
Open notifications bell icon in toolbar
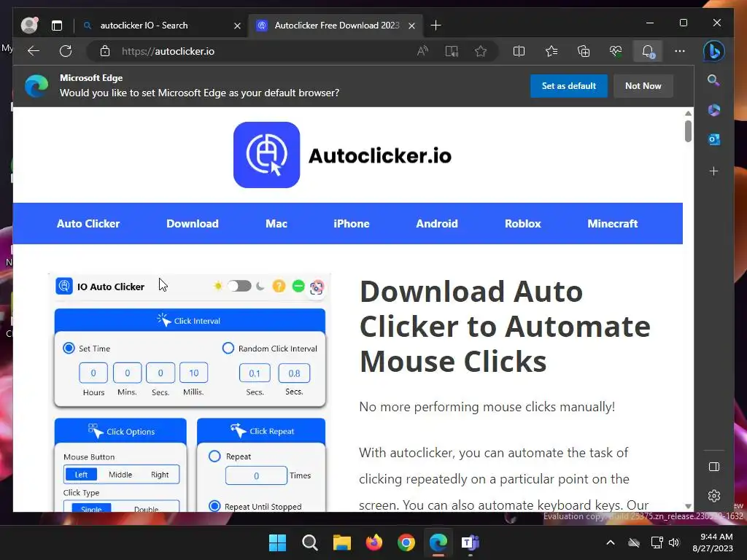pyautogui.click(x=648, y=51)
